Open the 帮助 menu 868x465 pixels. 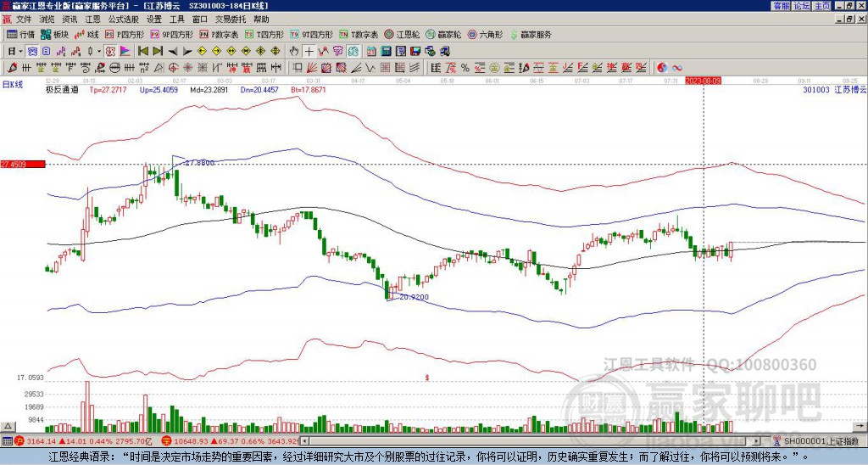(261, 20)
